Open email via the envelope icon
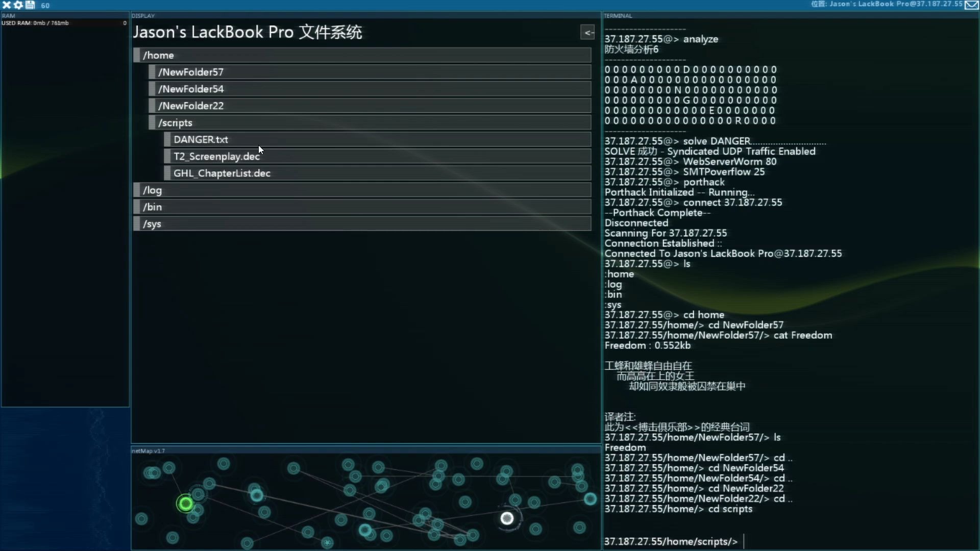The height and width of the screenshot is (551, 980). 971,5
